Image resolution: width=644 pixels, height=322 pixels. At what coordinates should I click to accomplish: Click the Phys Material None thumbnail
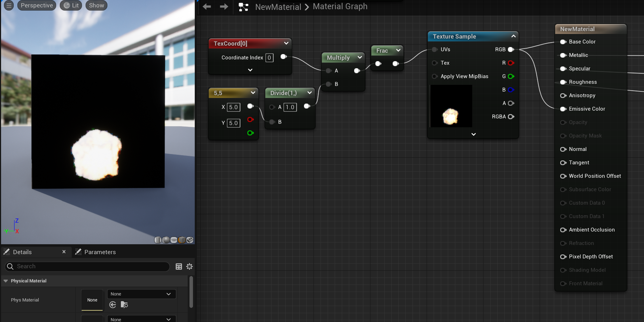pos(92,300)
